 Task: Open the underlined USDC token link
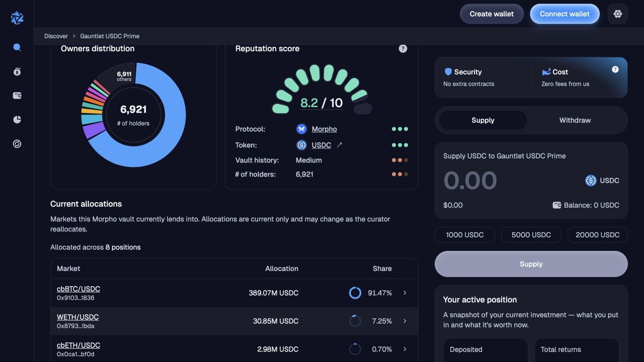click(x=321, y=145)
